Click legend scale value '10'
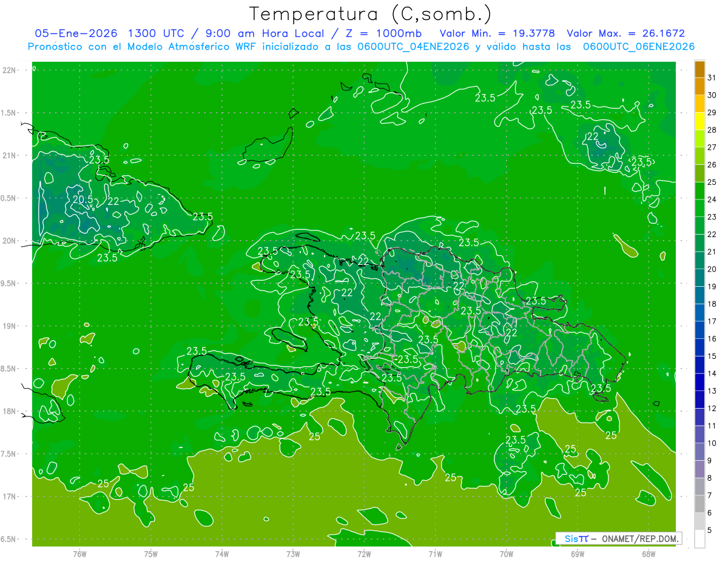The width and height of the screenshot is (728, 562). [712, 443]
